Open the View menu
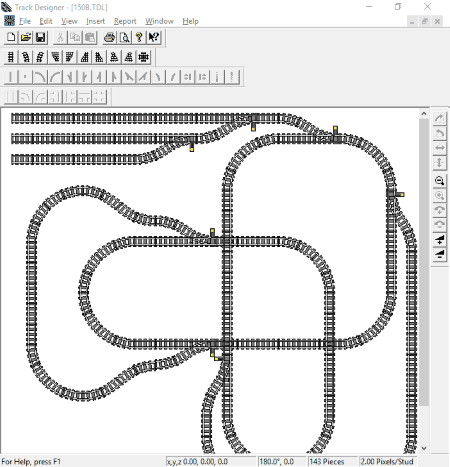The height and width of the screenshot is (467, 450). 69,21
